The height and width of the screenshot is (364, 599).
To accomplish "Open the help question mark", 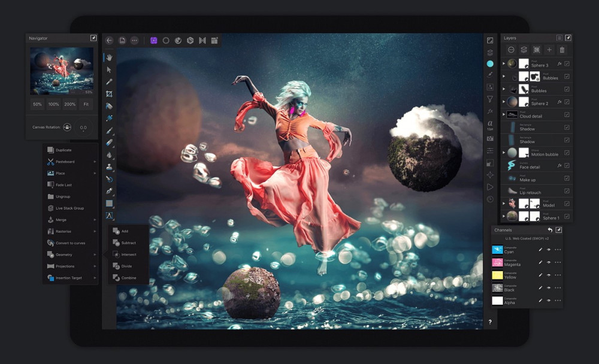I will tap(490, 322).
